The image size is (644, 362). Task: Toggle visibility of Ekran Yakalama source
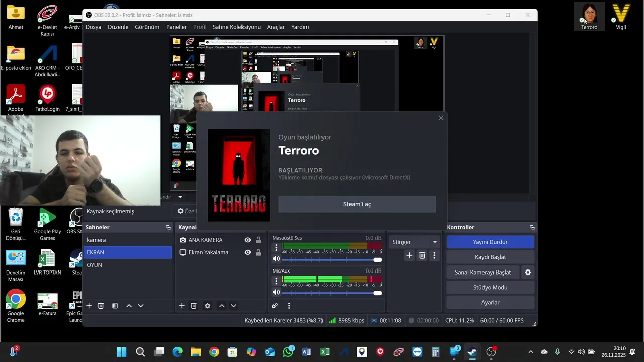point(248,252)
